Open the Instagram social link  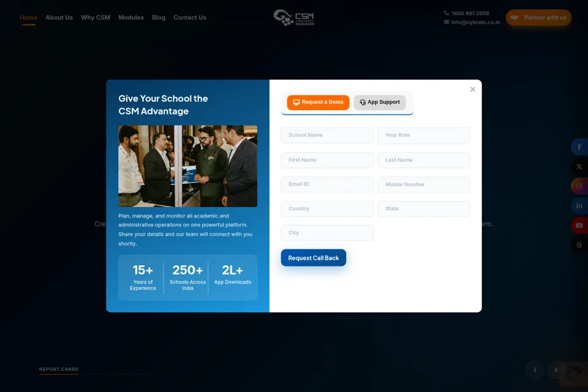(579, 186)
